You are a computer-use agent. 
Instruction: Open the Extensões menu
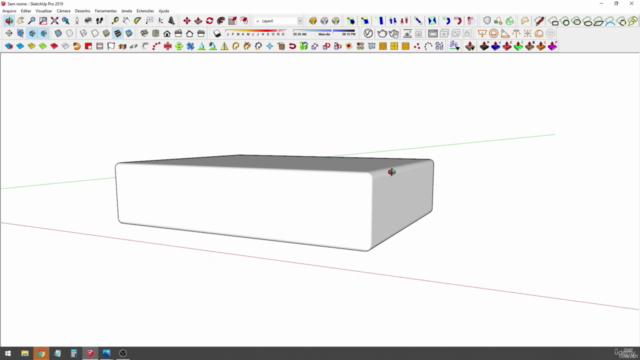tap(145, 11)
